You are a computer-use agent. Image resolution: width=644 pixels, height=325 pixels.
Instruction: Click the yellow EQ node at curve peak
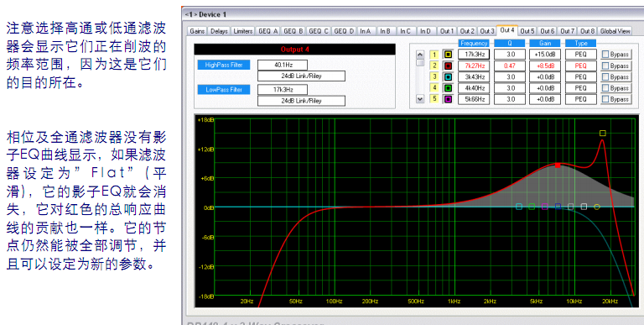click(x=603, y=134)
